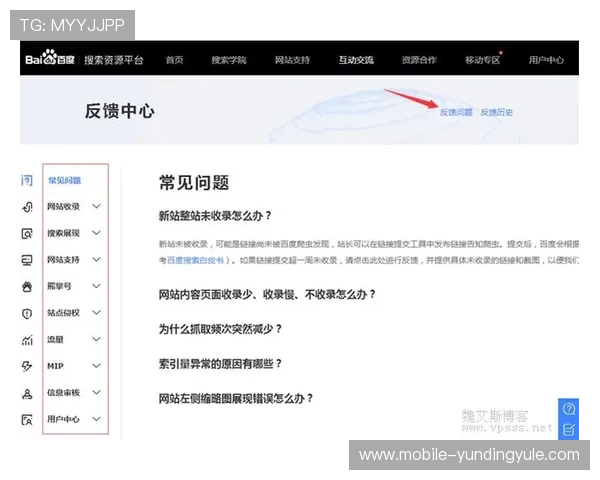Screen dimensions: 600x480
Task: Click the 搜索资源平台 header title
Action: tap(114, 60)
